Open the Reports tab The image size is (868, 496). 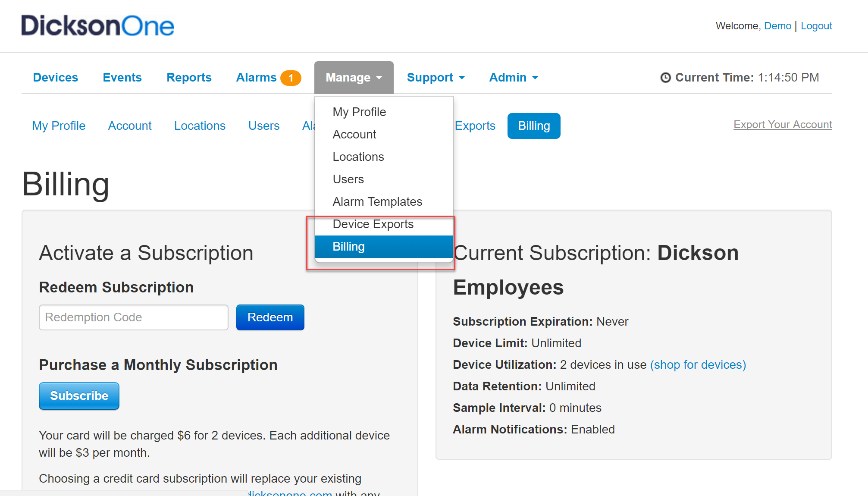189,78
